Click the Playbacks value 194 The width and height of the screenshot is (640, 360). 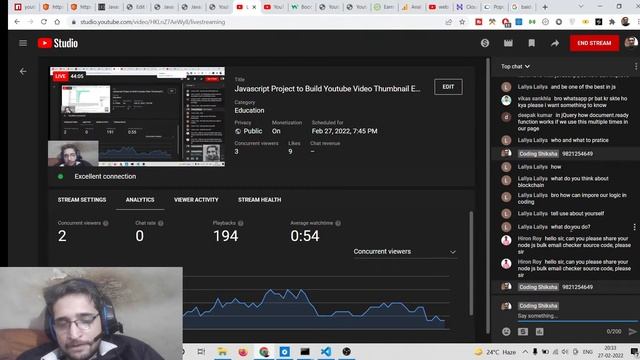pos(226,236)
